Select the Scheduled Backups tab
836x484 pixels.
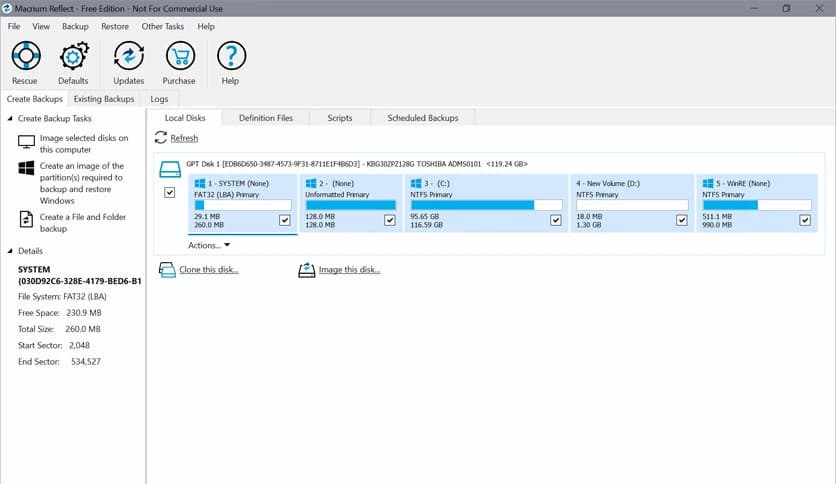pos(423,118)
